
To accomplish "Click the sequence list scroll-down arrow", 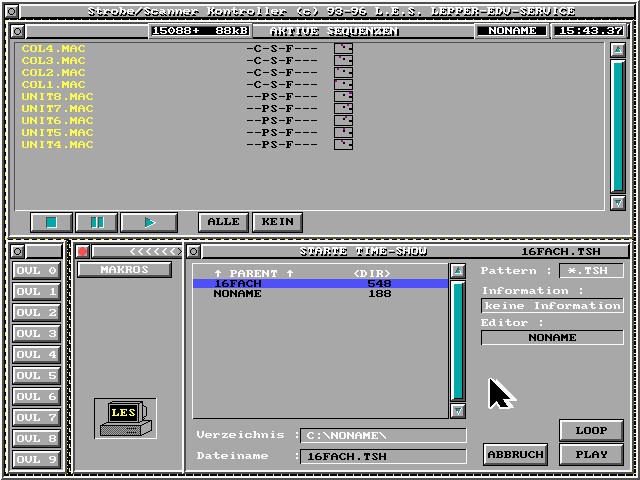I will pyautogui.click(x=618, y=203).
